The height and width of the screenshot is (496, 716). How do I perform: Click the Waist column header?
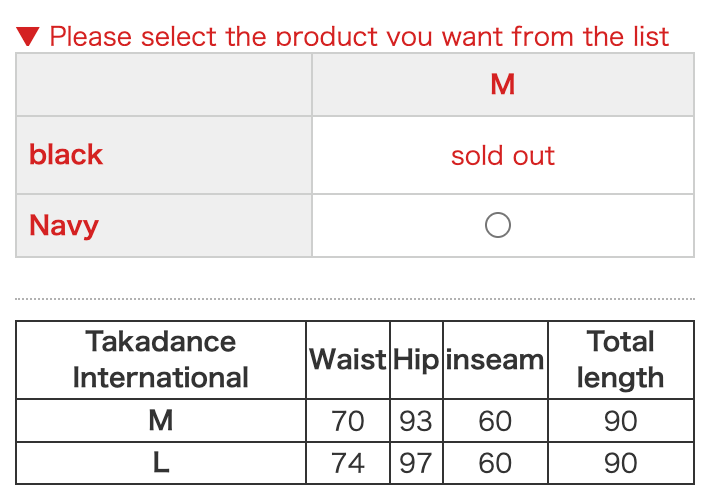click(x=348, y=360)
